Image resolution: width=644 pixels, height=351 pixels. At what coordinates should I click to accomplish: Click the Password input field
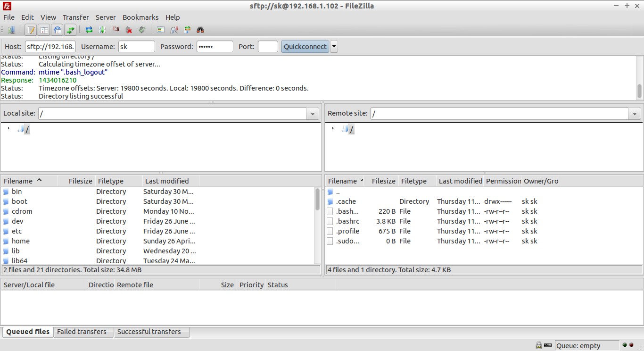215,46
